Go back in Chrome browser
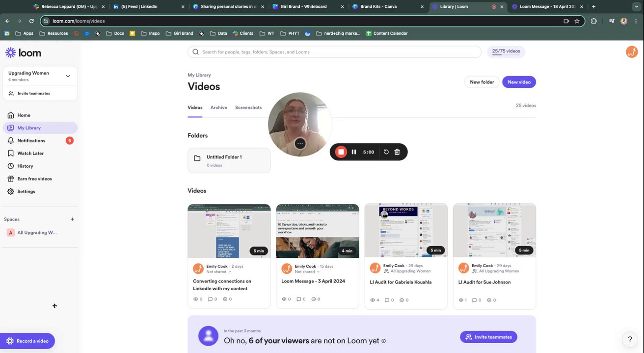 coord(7,21)
